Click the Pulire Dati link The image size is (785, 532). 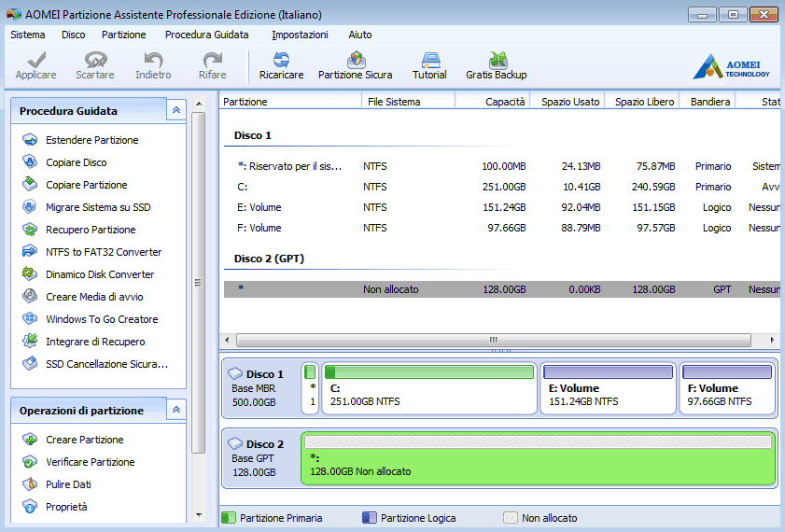click(68, 484)
